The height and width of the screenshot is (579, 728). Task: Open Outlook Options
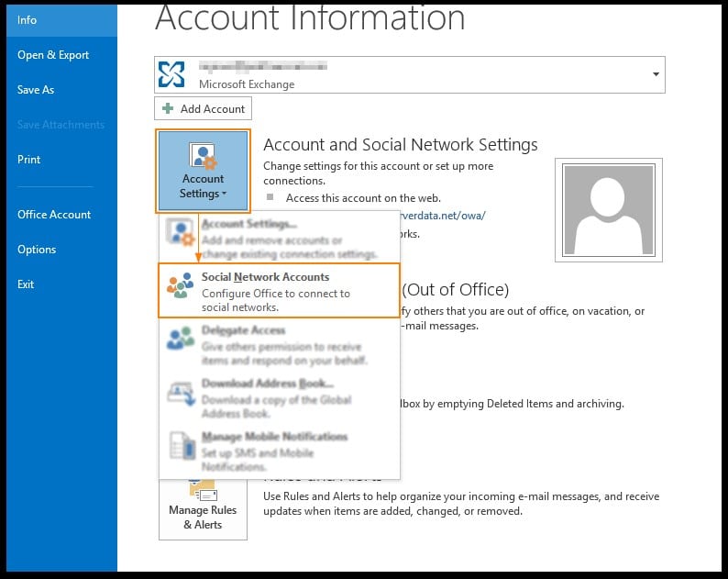(x=37, y=250)
